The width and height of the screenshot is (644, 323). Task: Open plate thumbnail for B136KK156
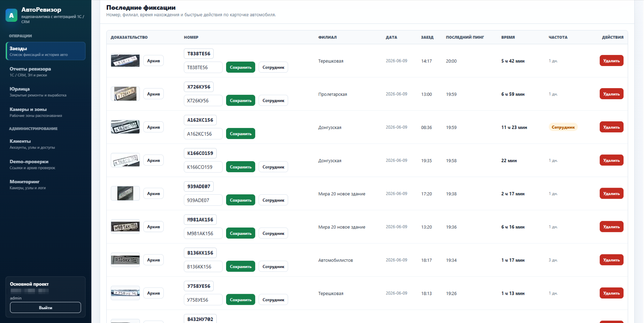point(125,260)
